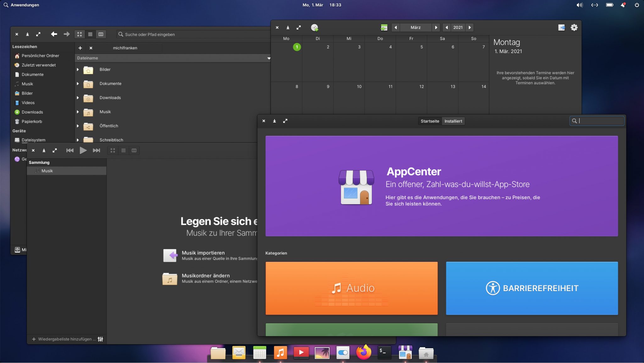The width and height of the screenshot is (644, 363).
Task: Select day 10 in Calendar grid
Action: click(349, 98)
